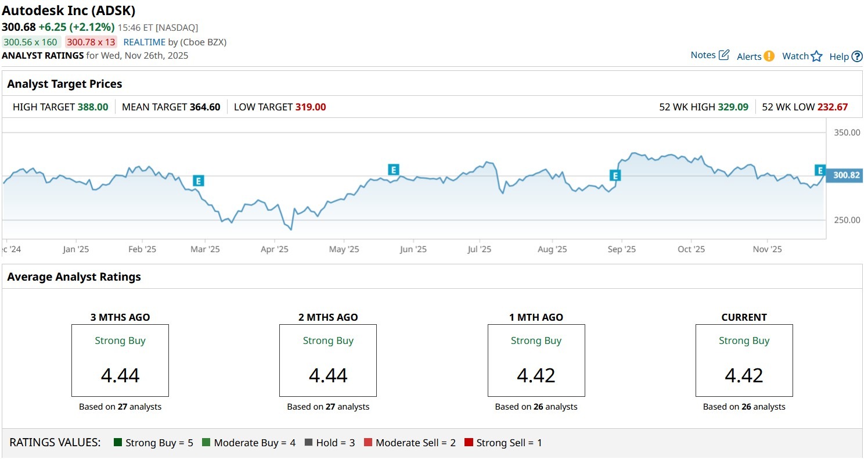
Task: Click the Strong Buy dark green swatch
Action: [x=118, y=443]
